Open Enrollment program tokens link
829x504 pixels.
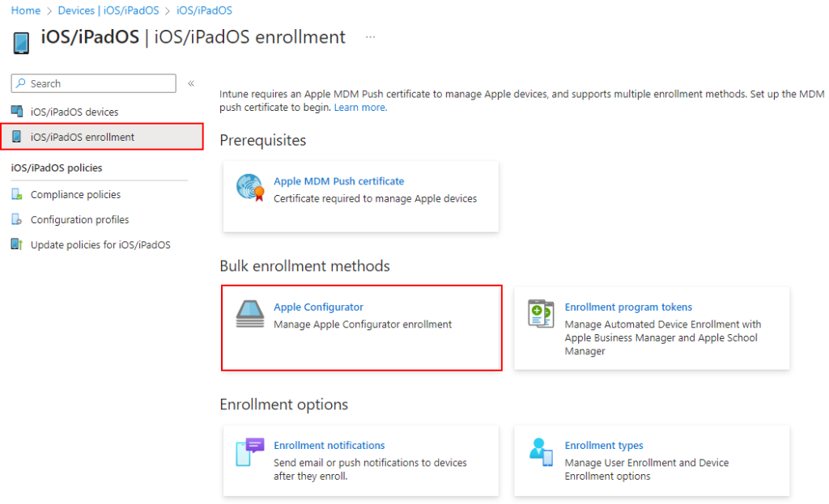[x=628, y=307]
